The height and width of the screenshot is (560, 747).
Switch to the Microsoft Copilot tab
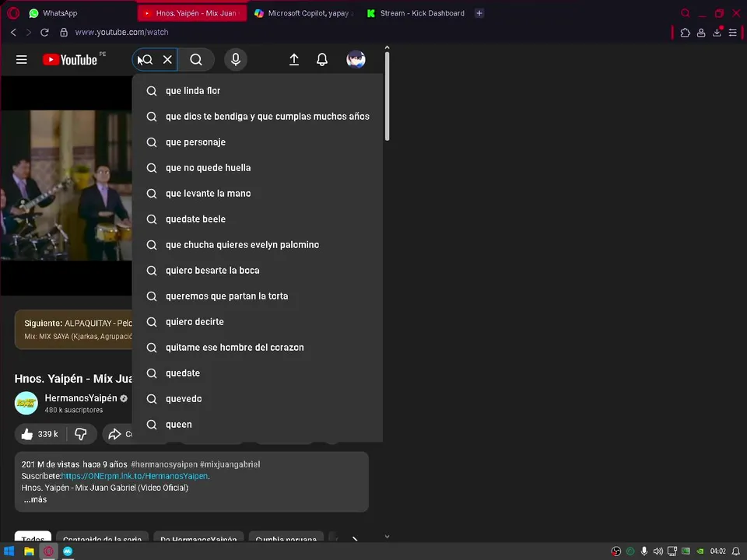[x=304, y=13]
